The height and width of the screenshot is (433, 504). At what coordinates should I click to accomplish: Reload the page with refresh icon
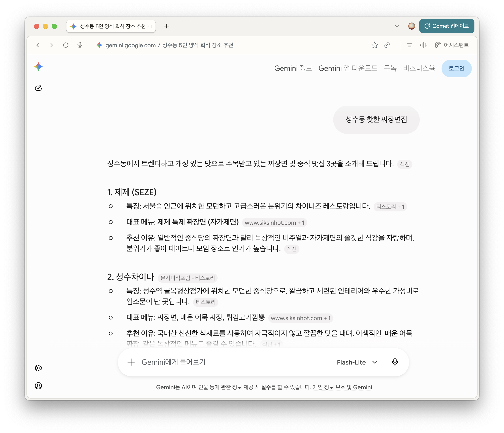tap(66, 45)
